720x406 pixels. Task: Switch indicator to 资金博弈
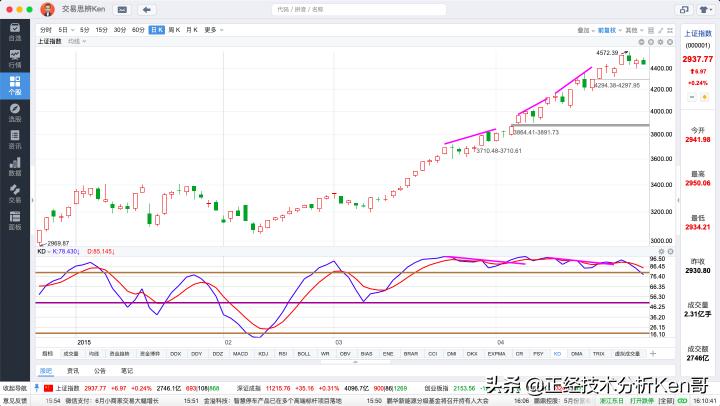pyautogui.click(x=150, y=354)
